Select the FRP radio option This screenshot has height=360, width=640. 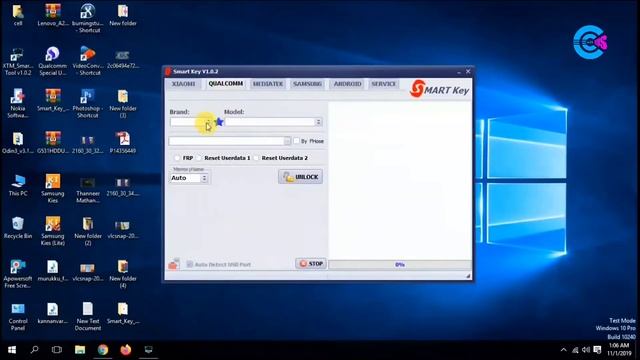(177, 158)
